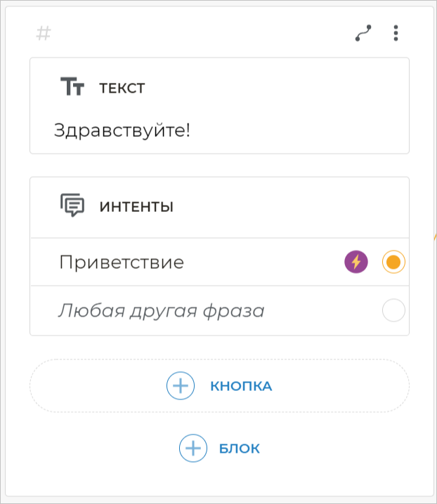Open the three-dot block options menu
Image resolution: width=437 pixels, height=504 pixels.
[x=396, y=33]
